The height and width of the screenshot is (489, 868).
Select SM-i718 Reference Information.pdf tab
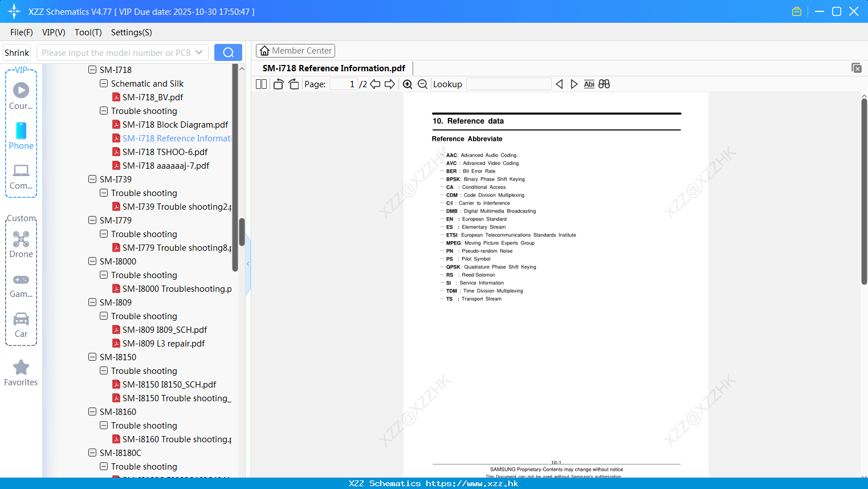tap(334, 68)
